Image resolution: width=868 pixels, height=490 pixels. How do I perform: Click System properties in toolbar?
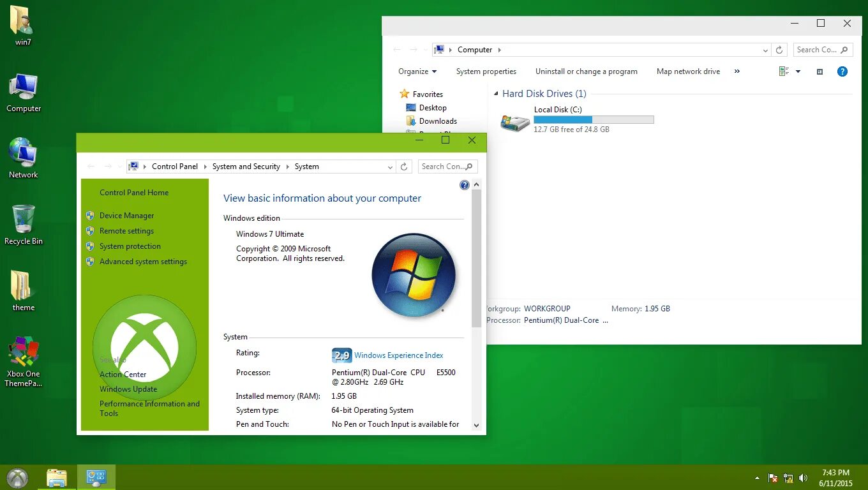(486, 71)
